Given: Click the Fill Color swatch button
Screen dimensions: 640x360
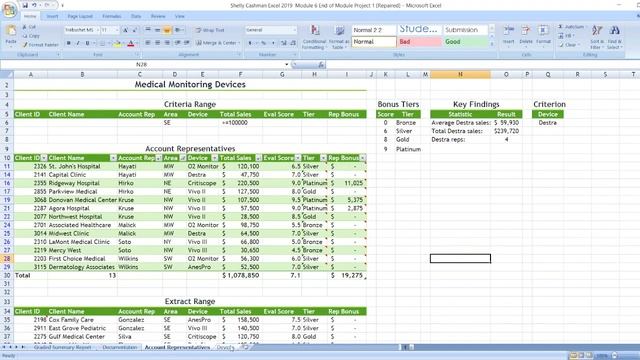Looking at the screenshot, I should pos(117,43).
